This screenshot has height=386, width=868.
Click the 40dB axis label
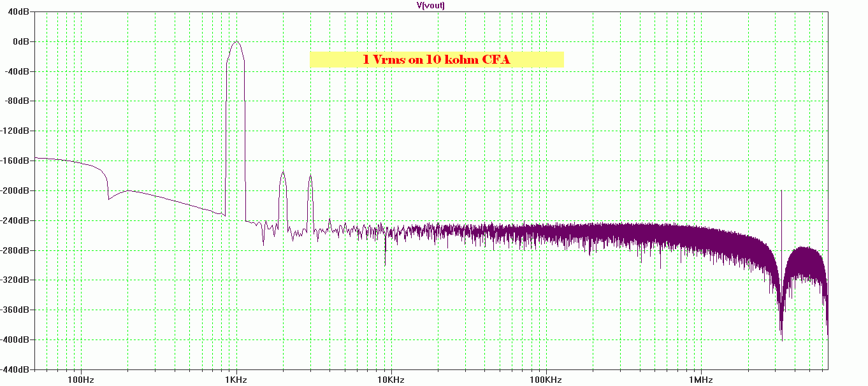tap(20, 11)
